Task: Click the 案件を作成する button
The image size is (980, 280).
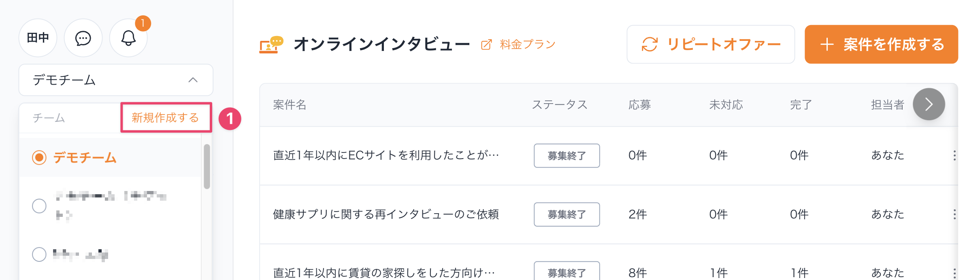Action: (x=881, y=45)
